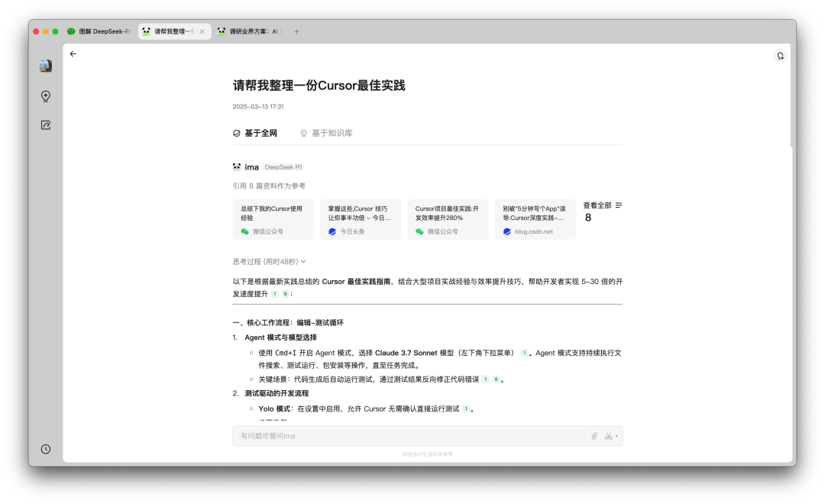Click the scissors screenshot icon in input box

click(608, 435)
